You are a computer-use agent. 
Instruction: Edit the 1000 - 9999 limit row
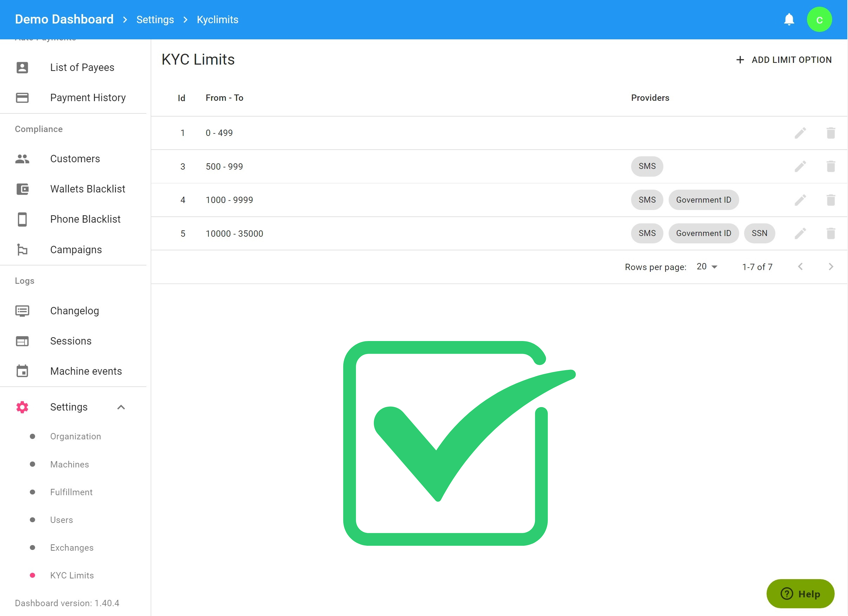coord(800,200)
